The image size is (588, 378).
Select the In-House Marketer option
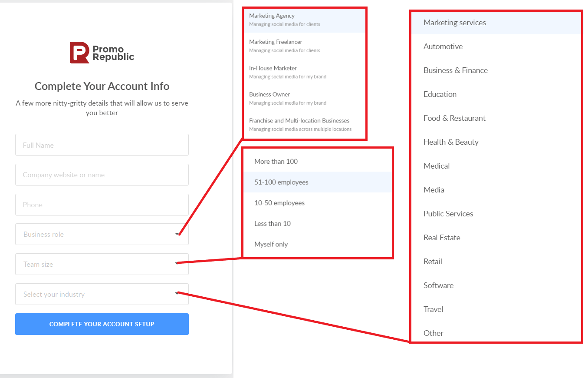tap(304, 72)
